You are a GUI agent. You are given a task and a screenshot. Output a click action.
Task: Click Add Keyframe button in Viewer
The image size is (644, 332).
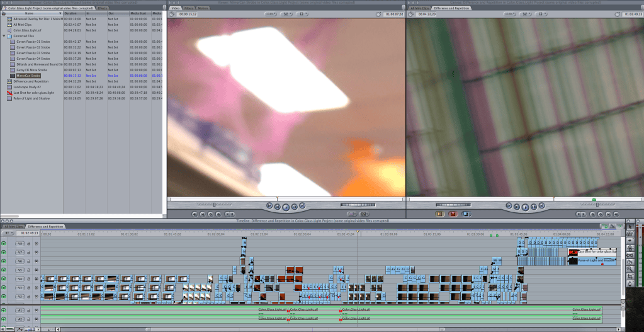click(210, 214)
